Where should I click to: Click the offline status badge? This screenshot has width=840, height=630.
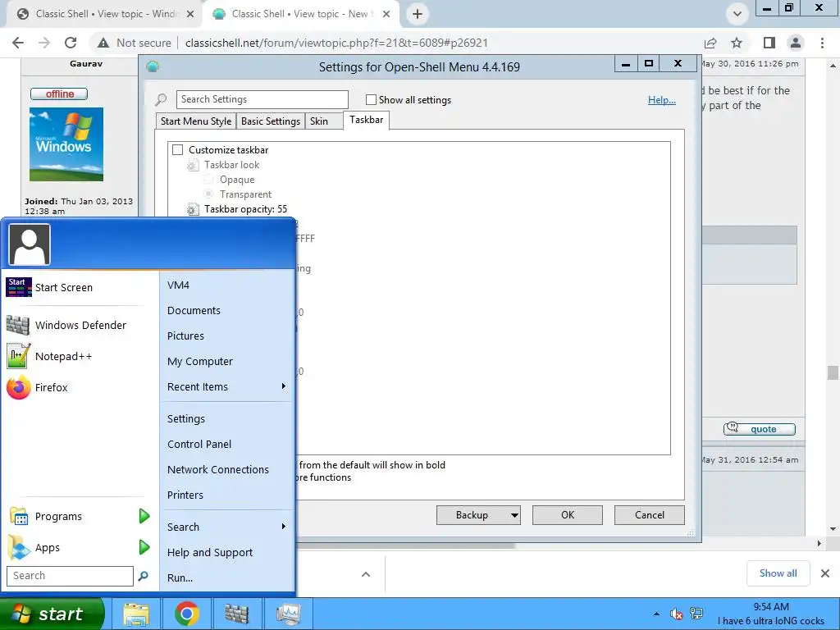59,94
